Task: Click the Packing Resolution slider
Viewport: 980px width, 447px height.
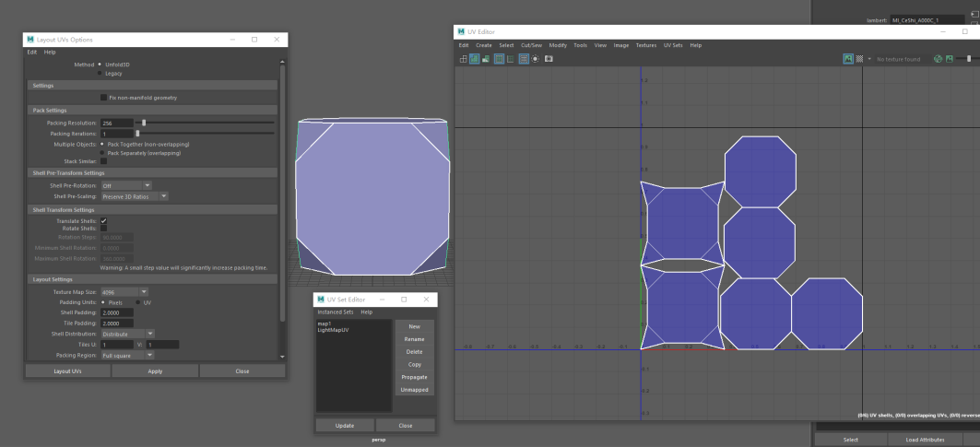Action: click(x=144, y=123)
